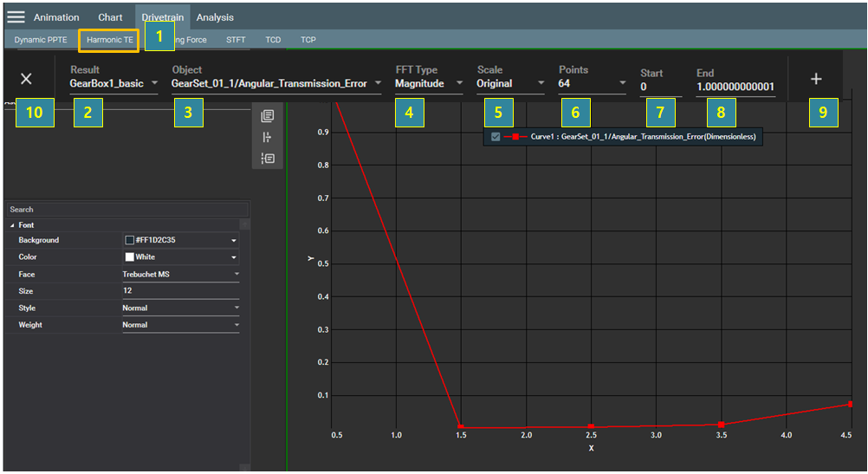Click the plus icon to add curve
Viewport: 868px width, 474px height.
pyautogui.click(x=815, y=79)
